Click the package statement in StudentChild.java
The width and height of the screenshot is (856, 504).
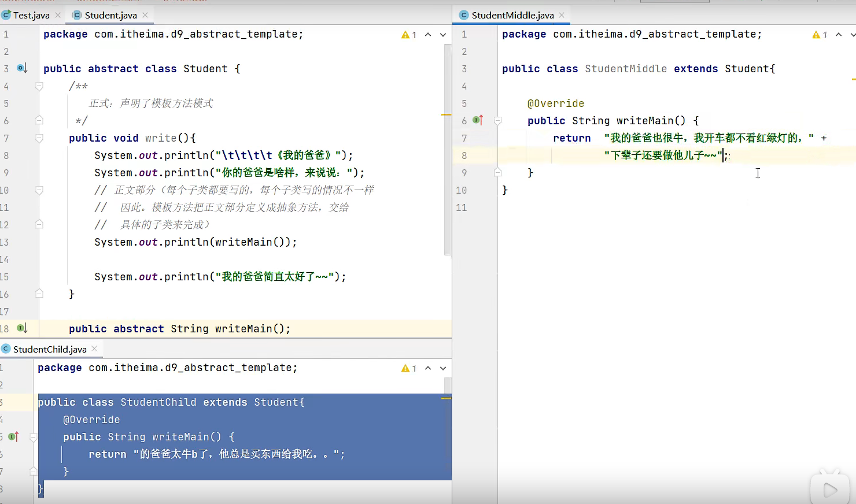click(168, 368)
